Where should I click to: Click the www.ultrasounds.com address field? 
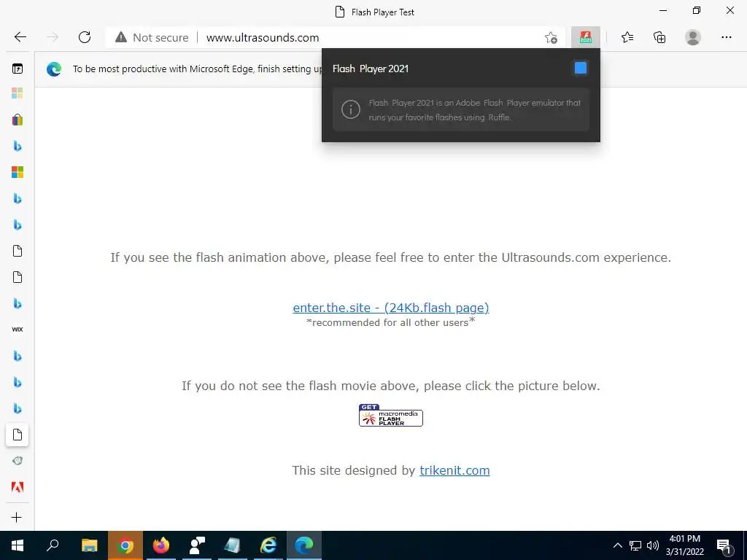[263, 38]
